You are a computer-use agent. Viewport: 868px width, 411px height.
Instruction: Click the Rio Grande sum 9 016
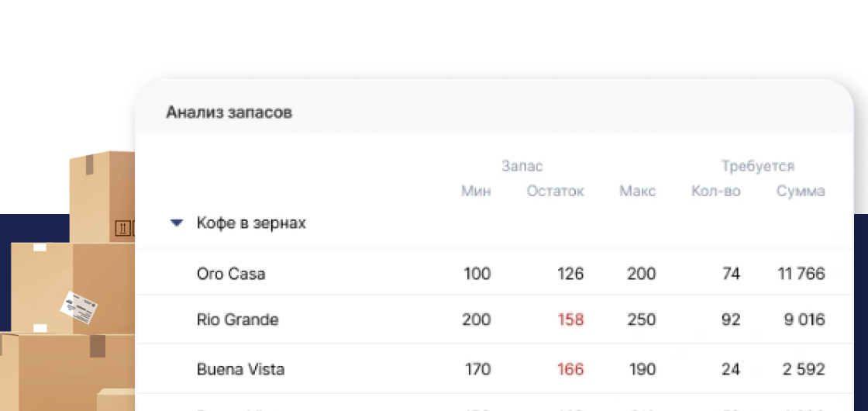(x=804, y=319)
